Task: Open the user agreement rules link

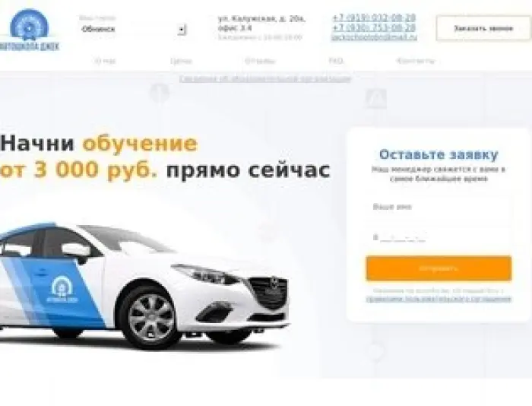Action: tap(439, 299)
